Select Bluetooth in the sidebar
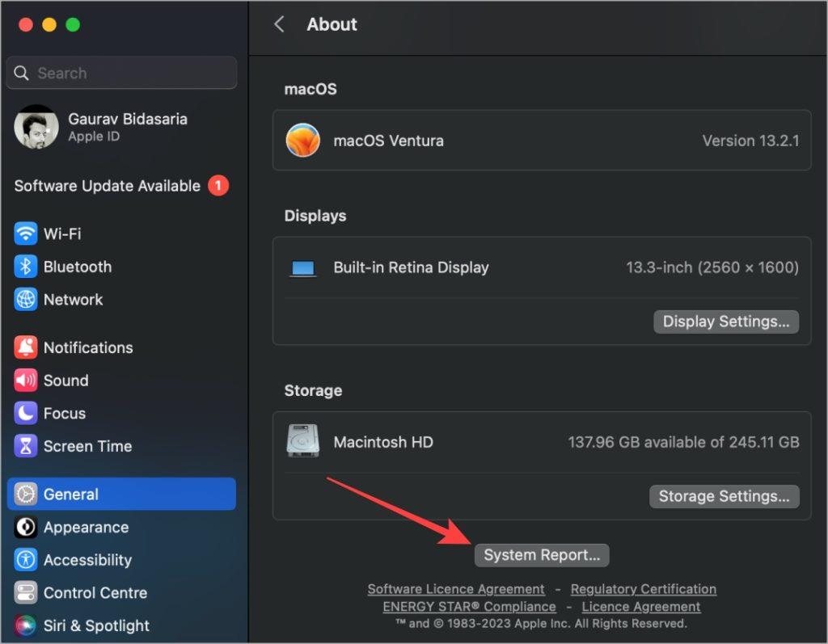The height and width of the screenshot is (644, 828). (x=121, y=267)
